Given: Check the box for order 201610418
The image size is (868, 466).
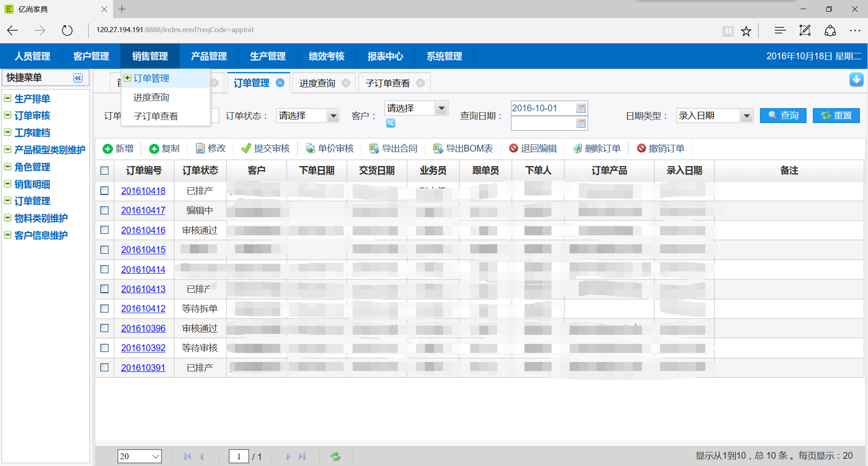Looking at the screenshot, I should pos(104,191).
